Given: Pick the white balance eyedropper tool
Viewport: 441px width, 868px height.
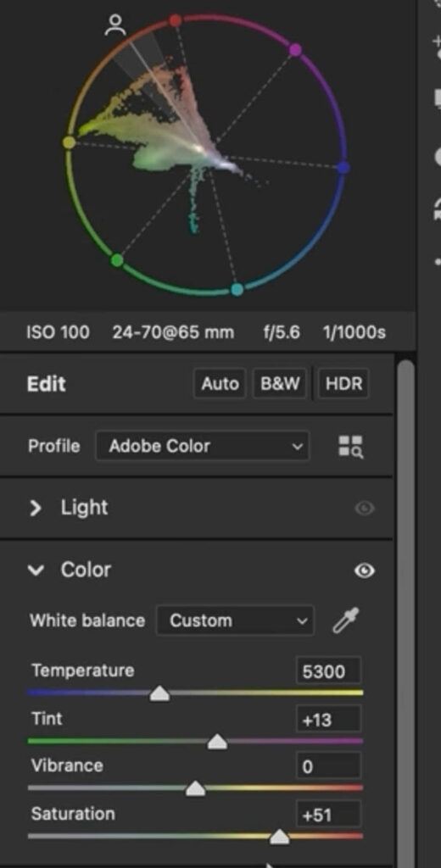Looking at the screenshot, I should click(x=346, y=620).
